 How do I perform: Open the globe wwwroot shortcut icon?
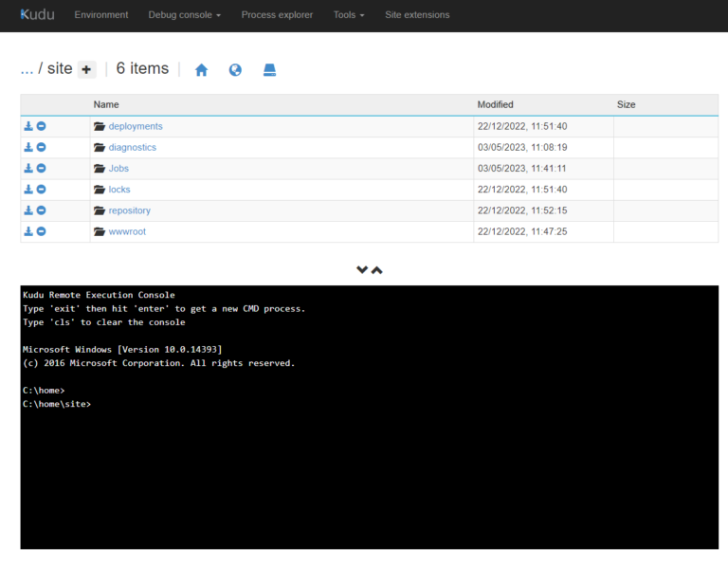(235, 69)
